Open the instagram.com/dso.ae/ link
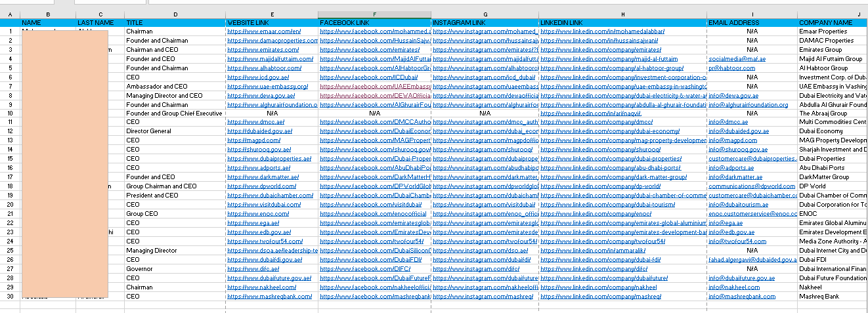Viewport: 868px width, 313px height. point(480,250)
